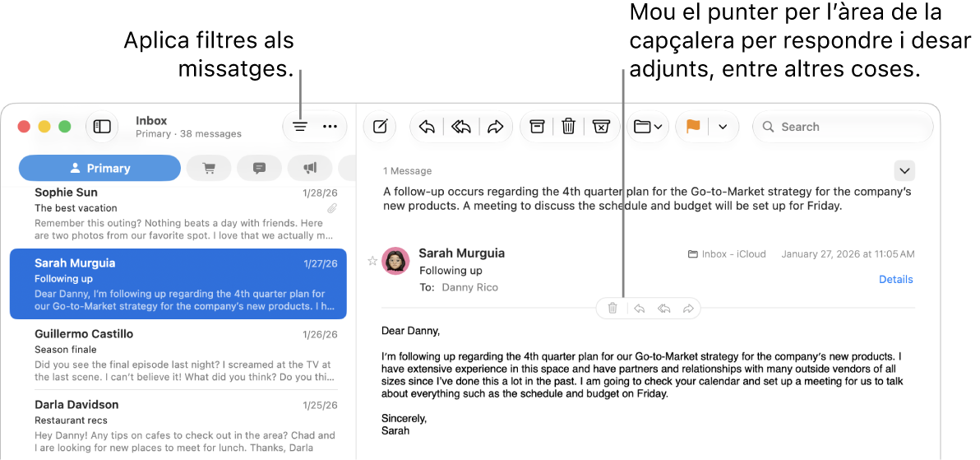
Task: Select the Primary category tab
Action: click(x=100, y=169)
